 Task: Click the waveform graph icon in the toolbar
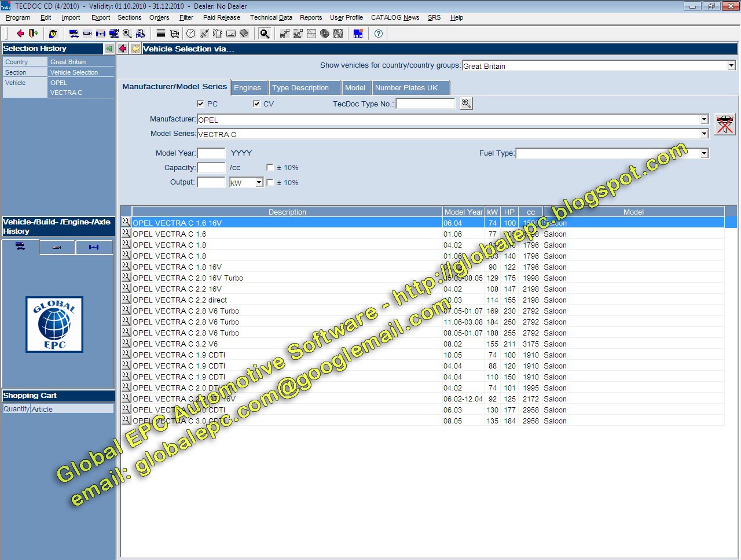pyautogui.click(x=311, y=34)
